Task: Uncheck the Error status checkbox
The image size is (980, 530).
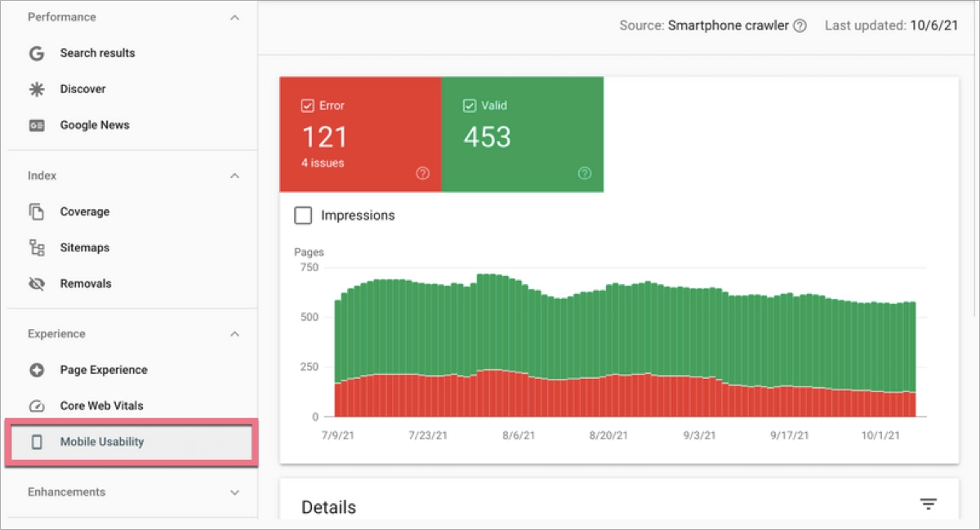Action: click(x=308, y=105)
